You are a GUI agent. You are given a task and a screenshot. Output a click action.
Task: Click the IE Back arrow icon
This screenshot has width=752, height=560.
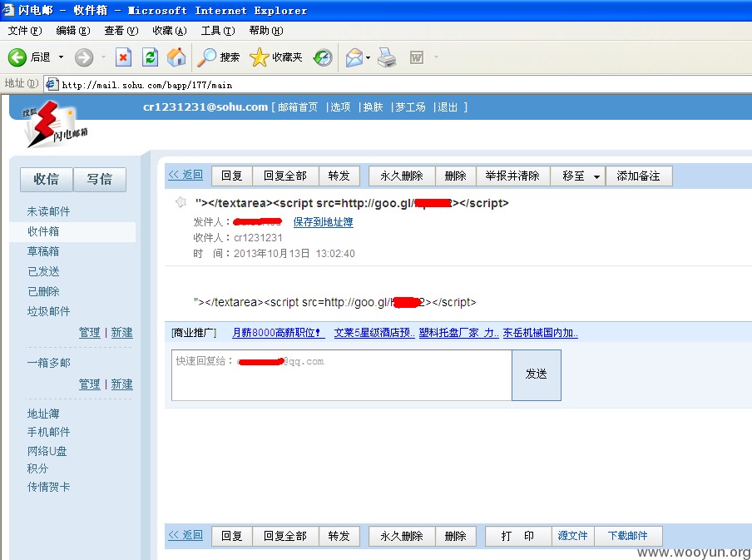pos(17,57)
